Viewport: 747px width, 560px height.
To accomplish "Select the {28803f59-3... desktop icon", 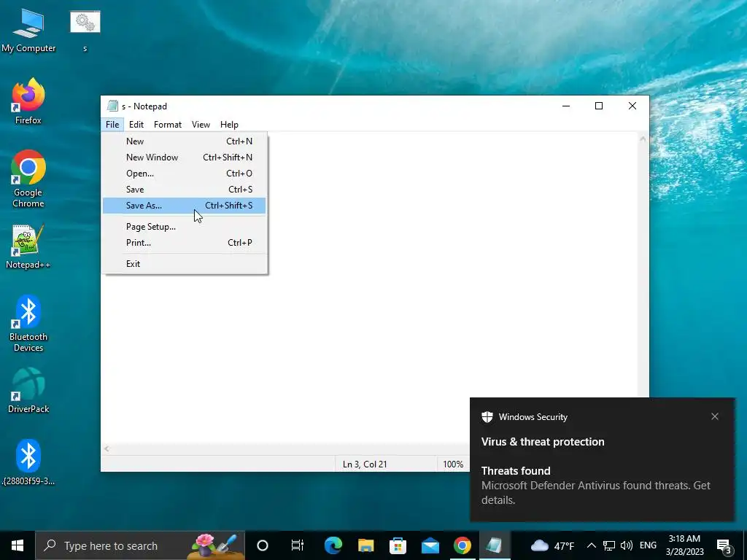I will [28, 462].
